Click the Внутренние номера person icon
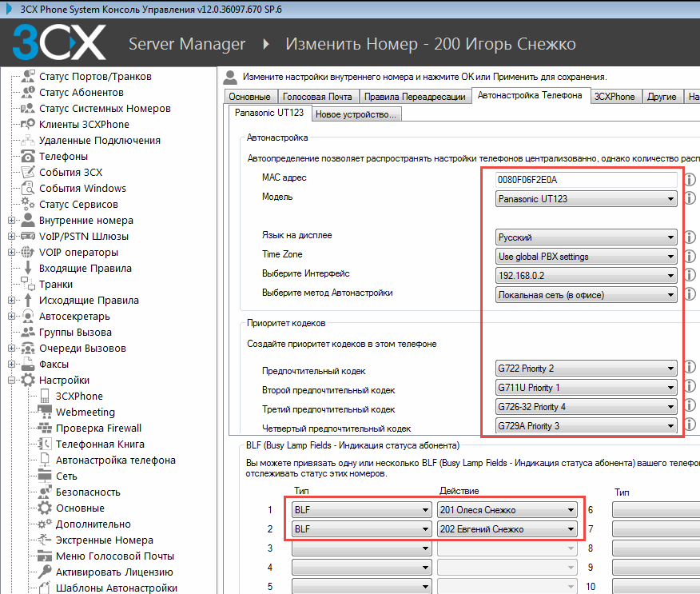700x594 pixels. [x=28, y=220]
